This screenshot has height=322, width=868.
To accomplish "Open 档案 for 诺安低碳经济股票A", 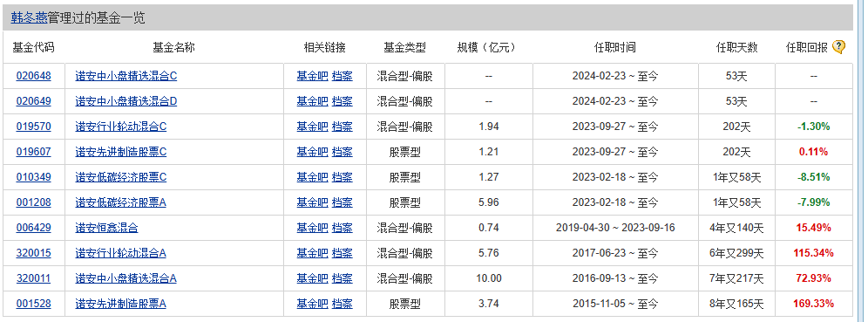I will click(x=342, y=202).
